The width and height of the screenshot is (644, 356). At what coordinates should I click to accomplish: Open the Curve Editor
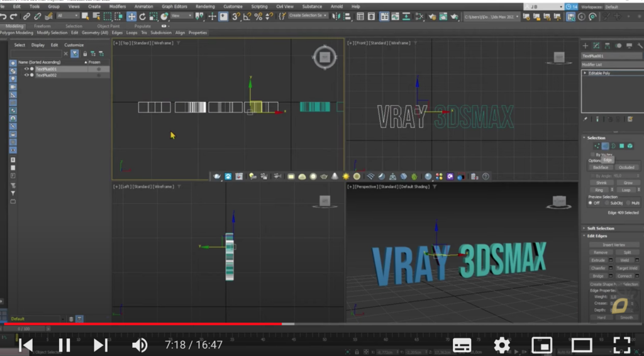point(395,16)
